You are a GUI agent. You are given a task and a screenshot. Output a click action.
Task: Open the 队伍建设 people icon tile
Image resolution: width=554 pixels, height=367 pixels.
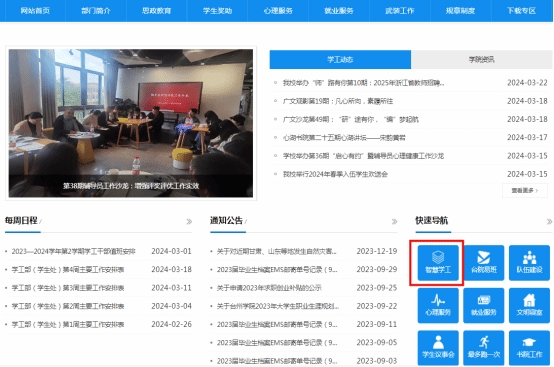point(529,263)
